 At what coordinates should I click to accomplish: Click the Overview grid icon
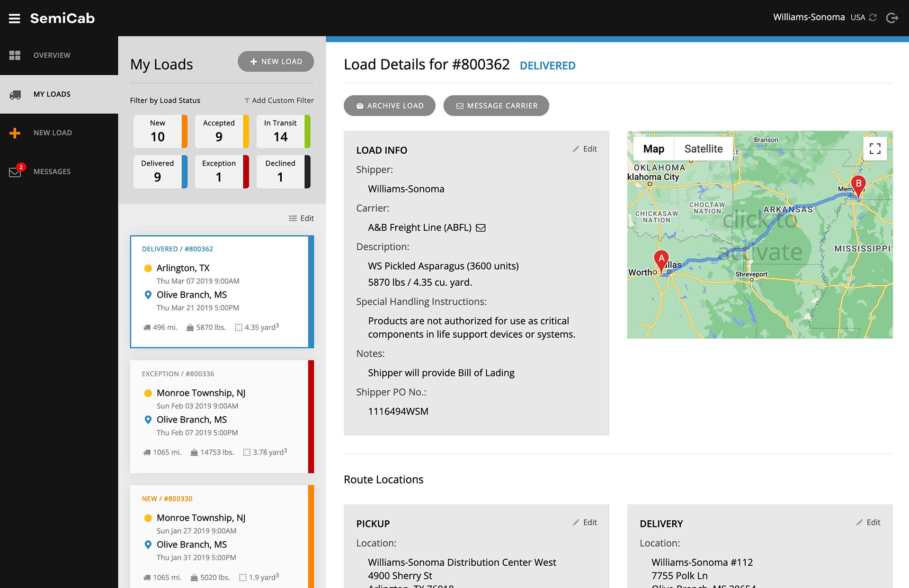[x=15, y=55]
